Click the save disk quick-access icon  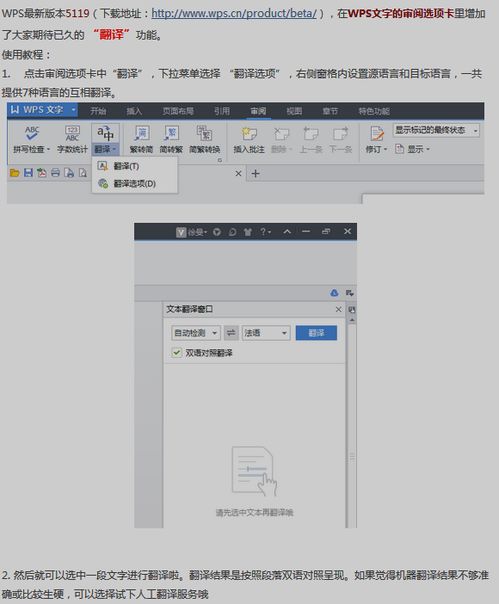pos(28,173)
